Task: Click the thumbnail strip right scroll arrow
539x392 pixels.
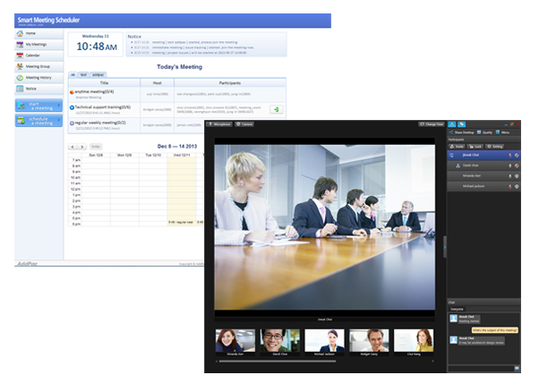Action: point(432,362)
